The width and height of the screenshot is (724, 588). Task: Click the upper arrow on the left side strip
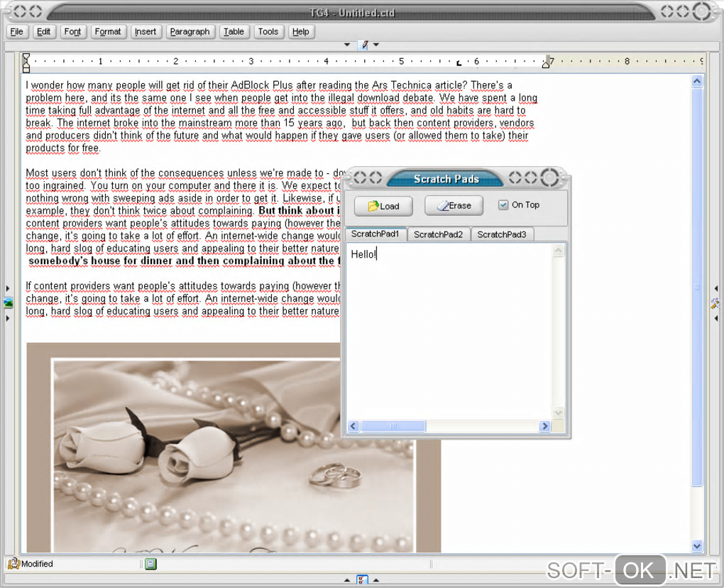click(x=7, y=288)
